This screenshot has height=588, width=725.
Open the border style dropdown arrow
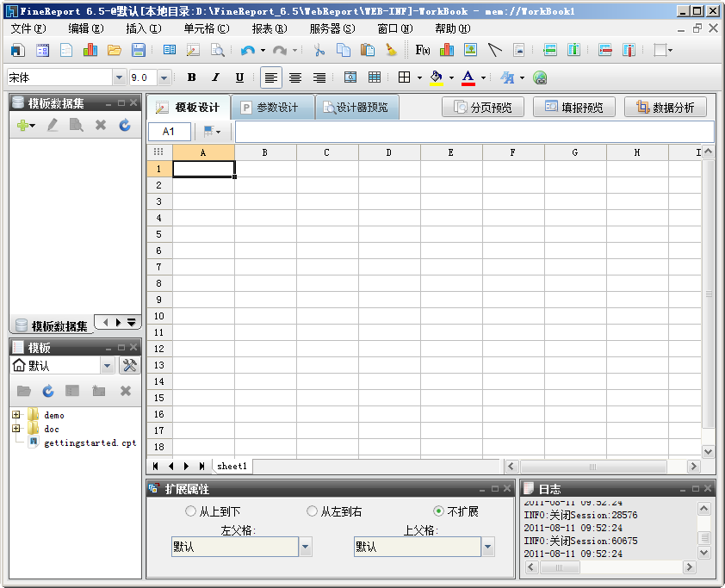(x=419, y=77)
